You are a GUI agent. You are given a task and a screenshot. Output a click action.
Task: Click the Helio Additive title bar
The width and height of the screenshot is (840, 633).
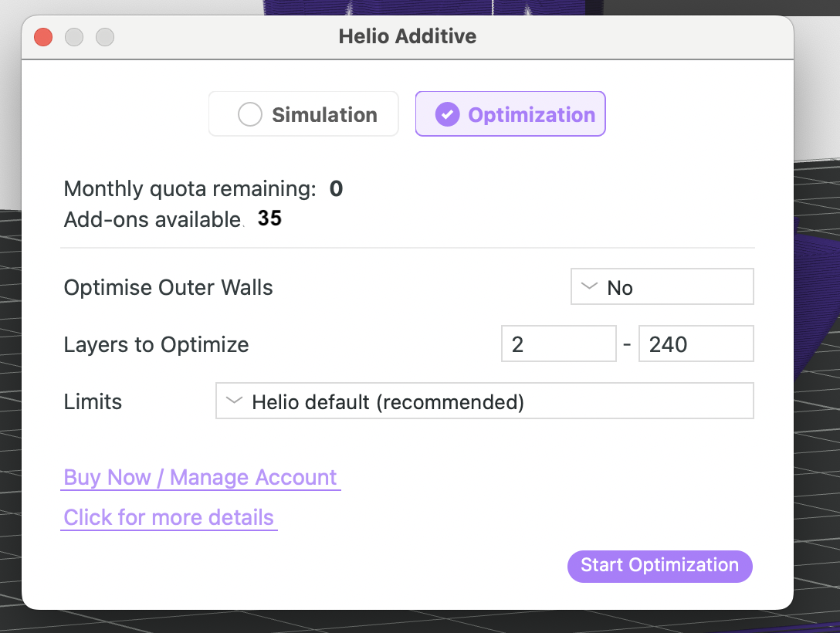click(408, 36)
